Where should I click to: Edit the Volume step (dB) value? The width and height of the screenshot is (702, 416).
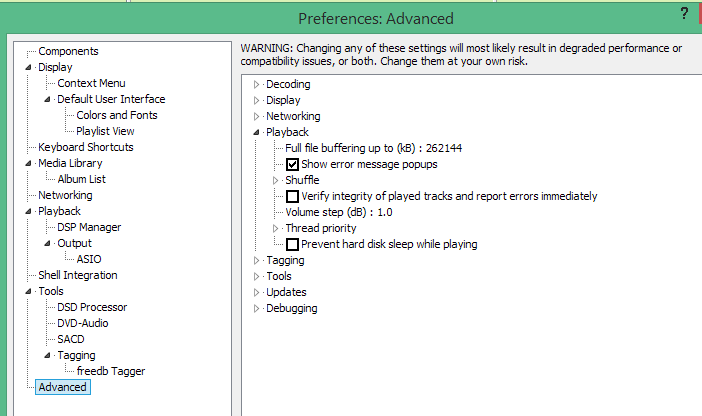pyautogui.click(x=339, y=212)
